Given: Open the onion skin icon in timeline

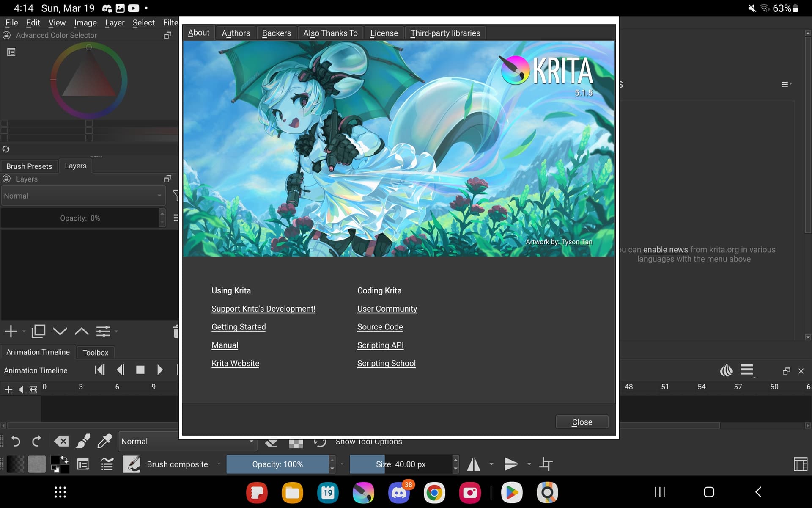Looking at the screenshot, I should [x=727, y=370].
